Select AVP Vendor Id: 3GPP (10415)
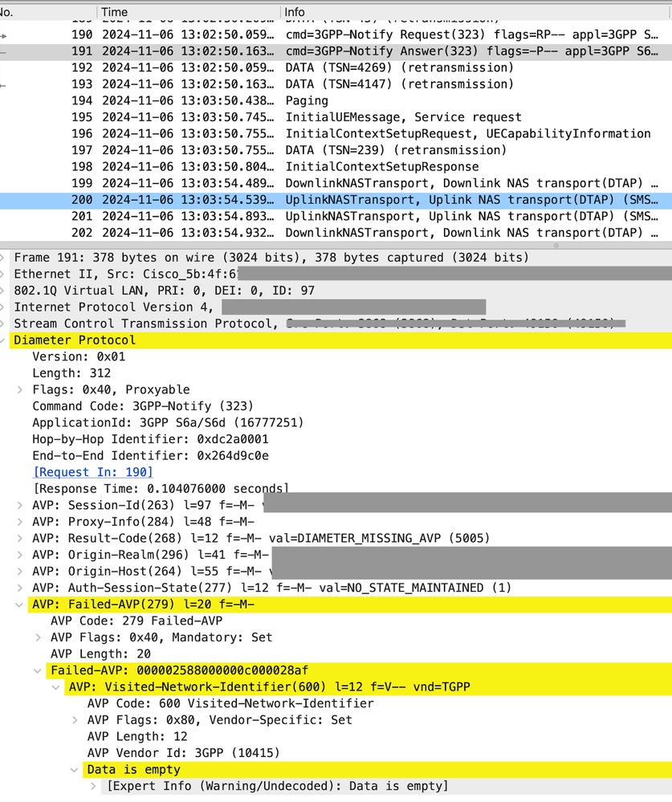 coord(184,753)
